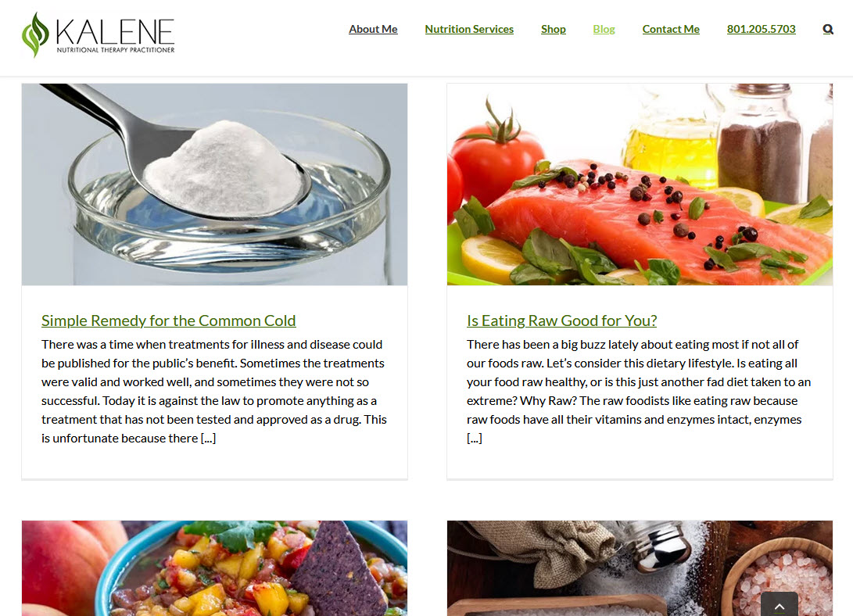This screenshot has width=853, height=616.
Task: Select the Blog navigation link
Action: [604, 30]
